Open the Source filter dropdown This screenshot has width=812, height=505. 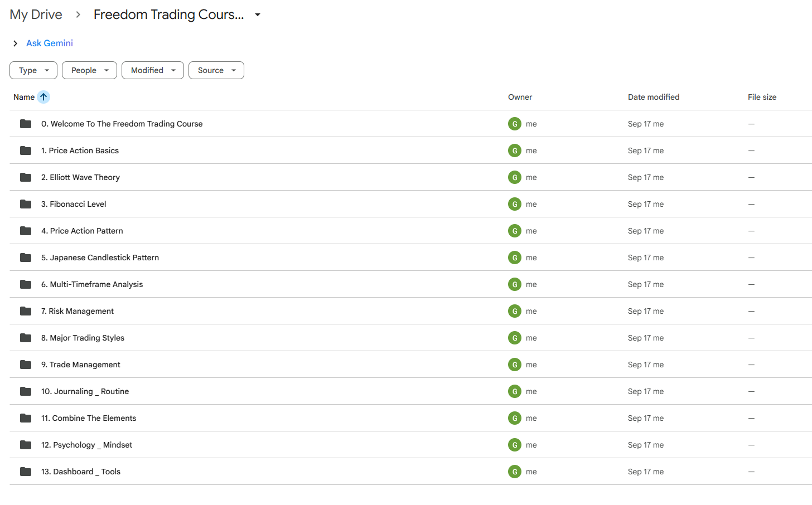[216, 70]
